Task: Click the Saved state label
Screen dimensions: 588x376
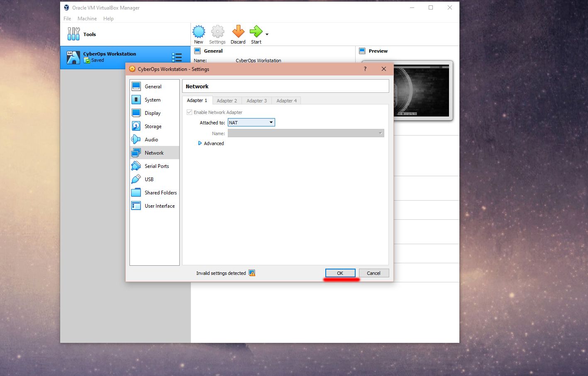Action: 98,60
